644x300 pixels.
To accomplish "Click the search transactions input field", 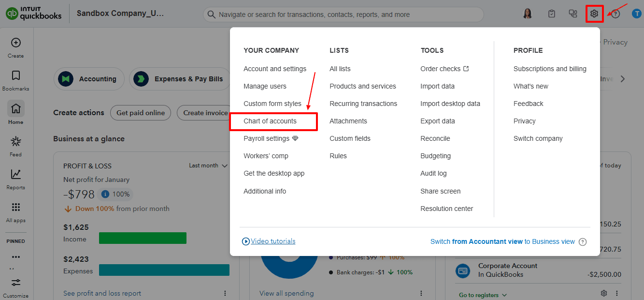I will point(343,15).
